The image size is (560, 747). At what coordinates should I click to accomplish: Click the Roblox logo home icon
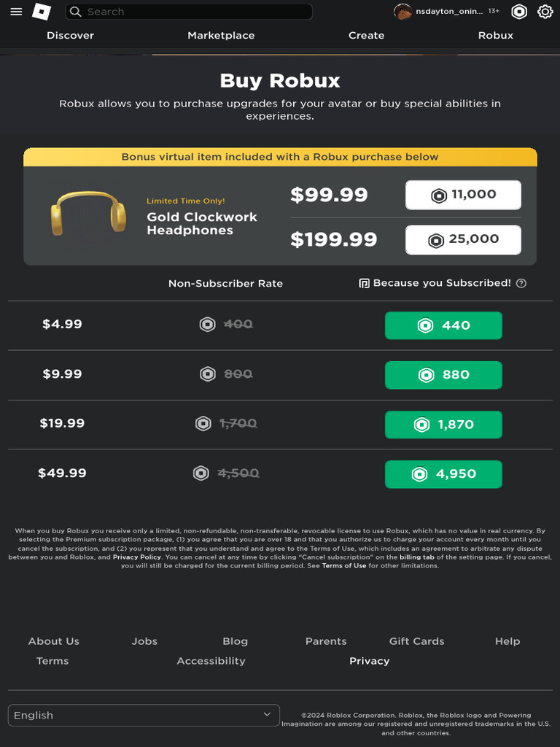[x=43, y=12]
